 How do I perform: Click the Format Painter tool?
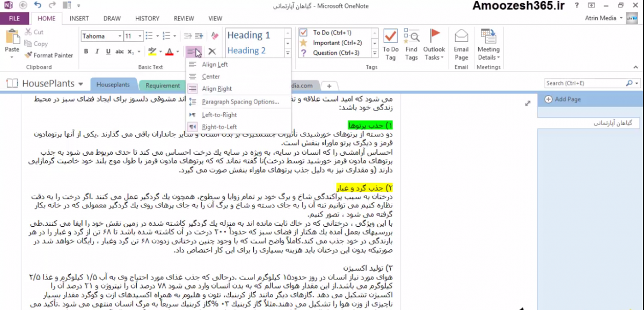point(49,55)
